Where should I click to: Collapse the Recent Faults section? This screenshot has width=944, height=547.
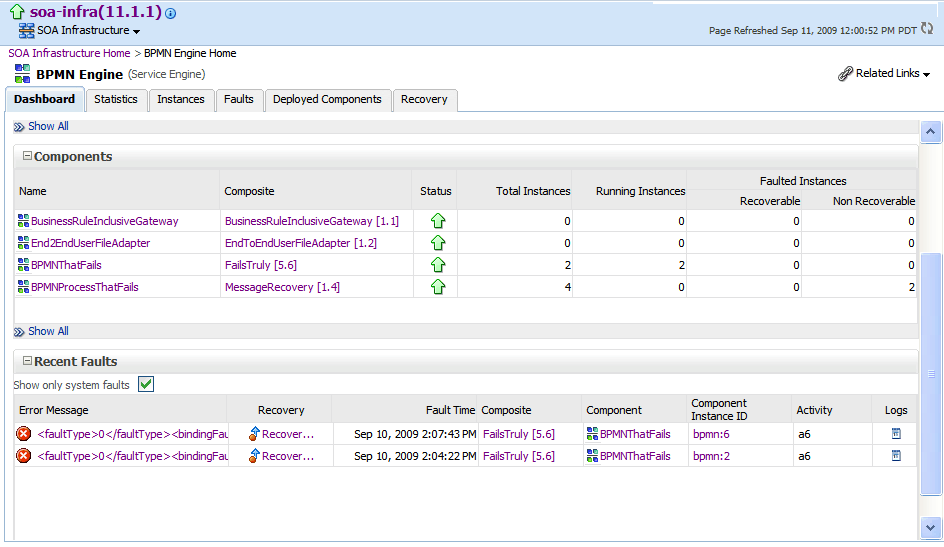27,361
